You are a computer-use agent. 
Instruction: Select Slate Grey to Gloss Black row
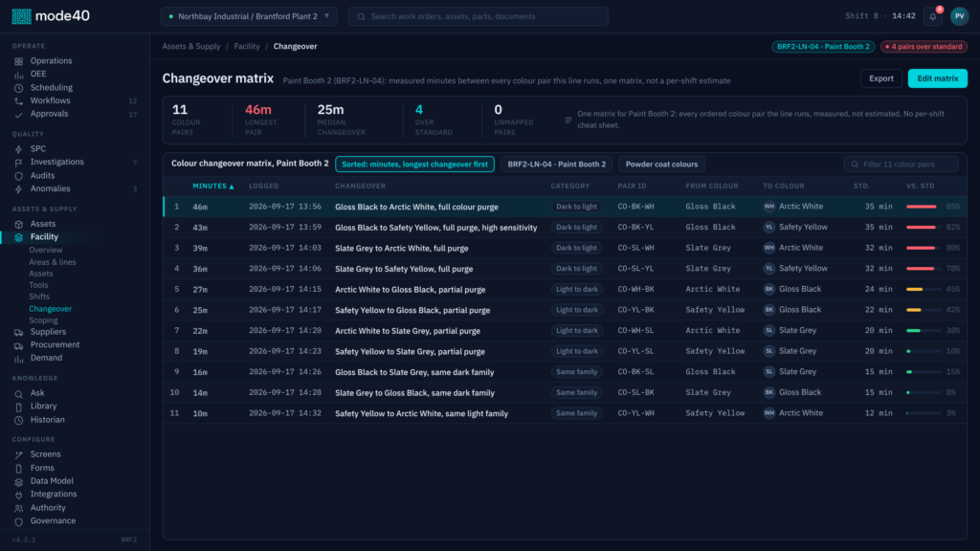[x=565, y=393]
